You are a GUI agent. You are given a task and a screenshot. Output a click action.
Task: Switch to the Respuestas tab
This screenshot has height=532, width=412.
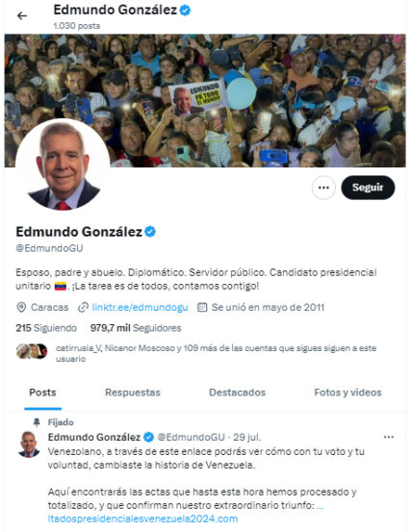coord(133,393)
